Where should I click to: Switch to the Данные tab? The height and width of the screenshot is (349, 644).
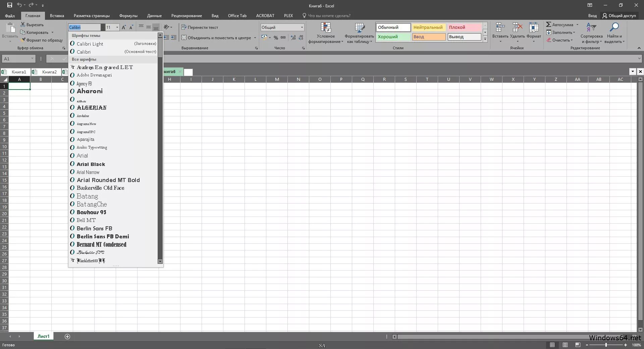point(154,15)
